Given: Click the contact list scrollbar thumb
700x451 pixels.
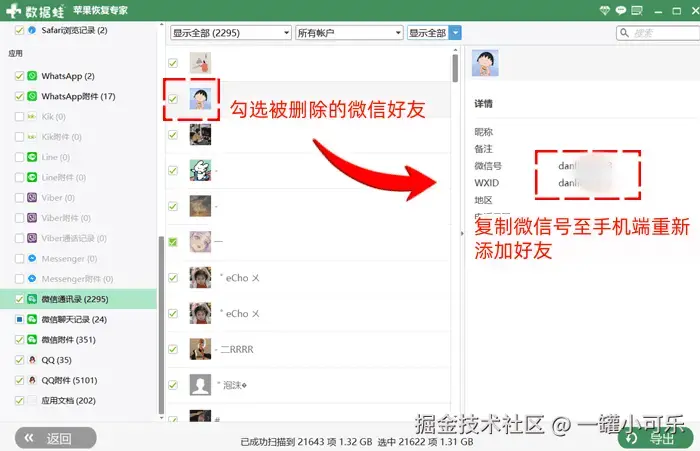Looking at the screenshot, I should 455,68.
